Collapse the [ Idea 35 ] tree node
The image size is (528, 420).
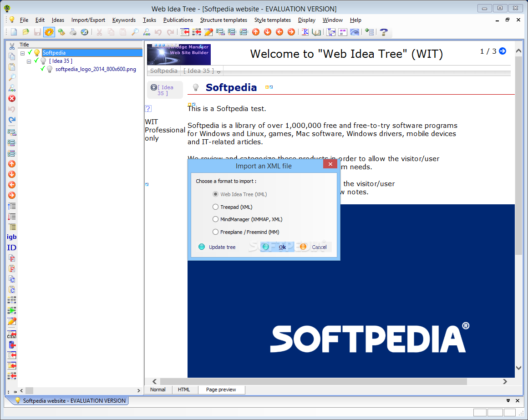pos(29,61)
